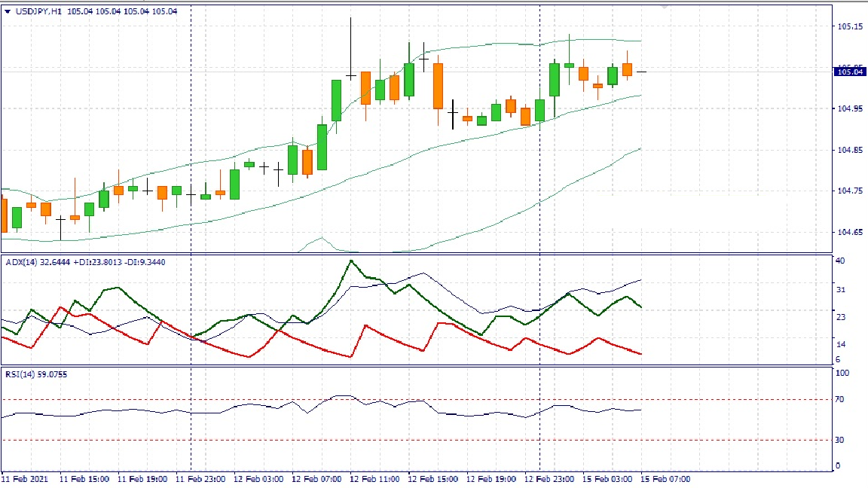Click the 11 Feb 23:00 dashed period separator
Image resolution: width=868 pixels, height=488 pixels.
pyautogui.click(x=191, y=151)
